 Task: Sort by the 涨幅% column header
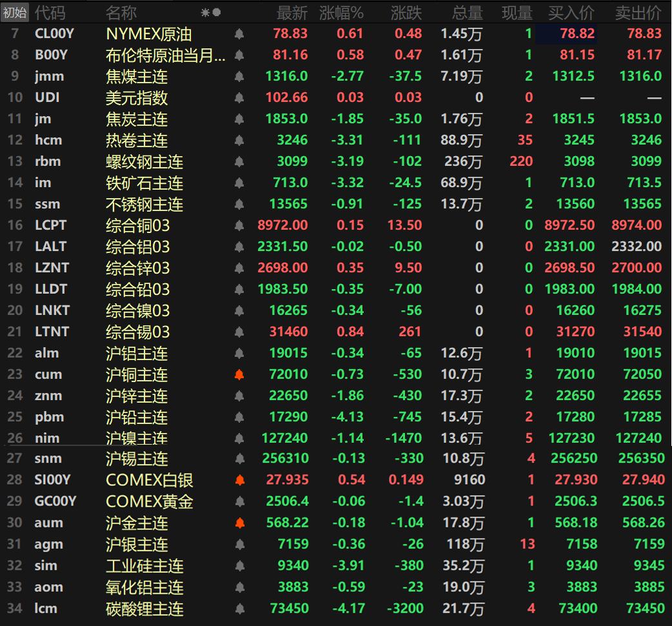(x=341, y=12)
